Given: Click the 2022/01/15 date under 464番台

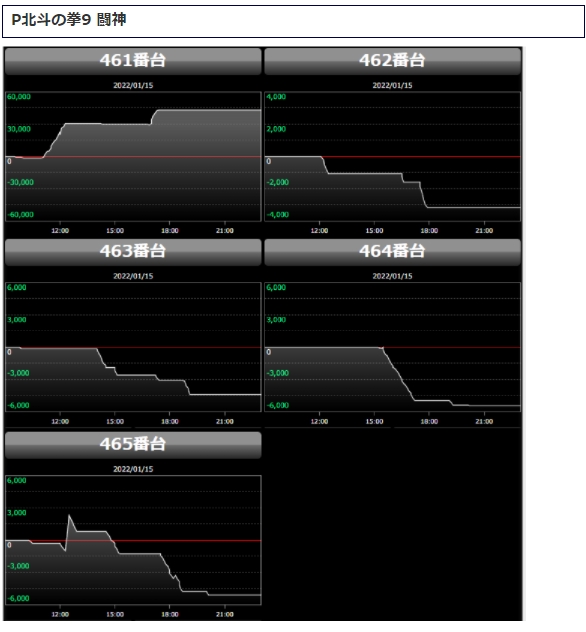Looking at the screenshot, I should [x=392, y=276].
